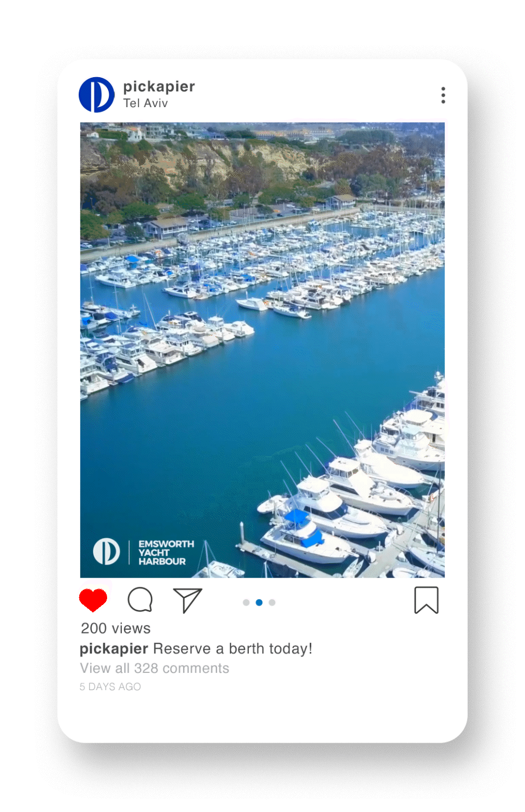Open the comment speech bubble icon

(x=140, y=600)
